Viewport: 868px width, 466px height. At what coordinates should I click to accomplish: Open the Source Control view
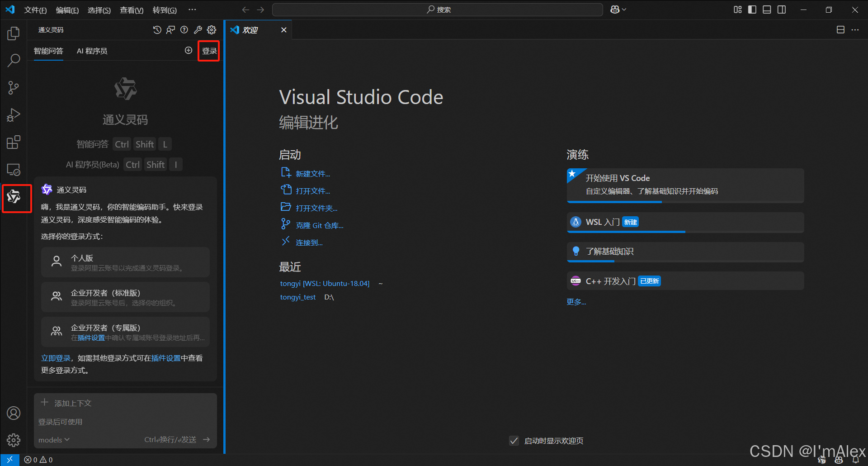coord(14,88)
